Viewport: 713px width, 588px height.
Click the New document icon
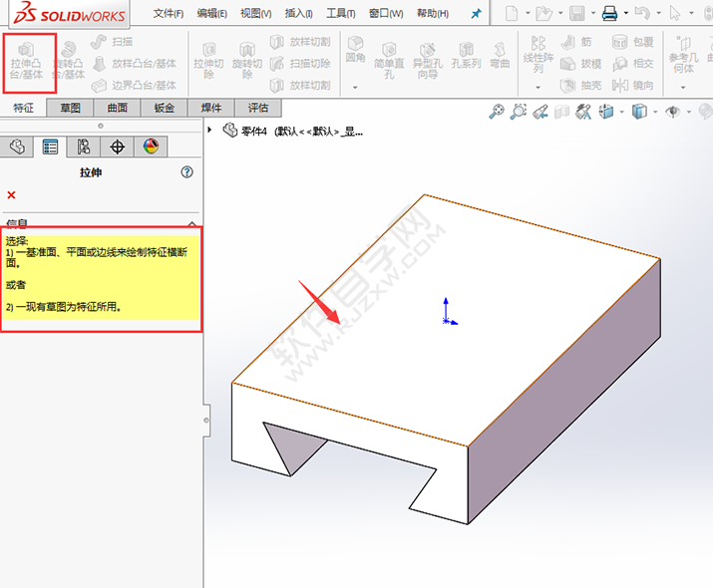[x=512, y=14]
